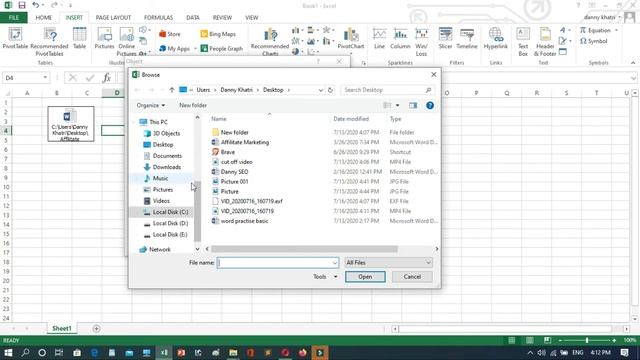Select Downloads in navigation pane
Image resolution: width=640 pixels, height=360 pixels.
coord(162,167)
